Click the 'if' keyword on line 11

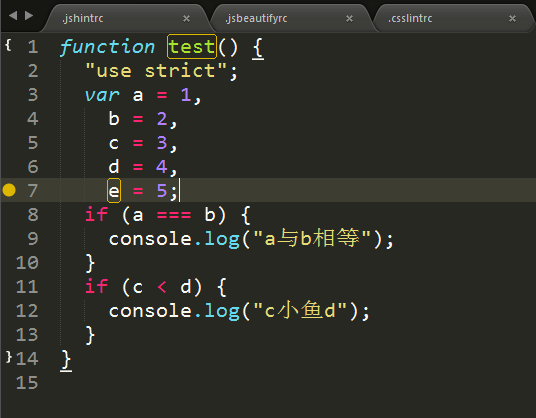point(96,286)
